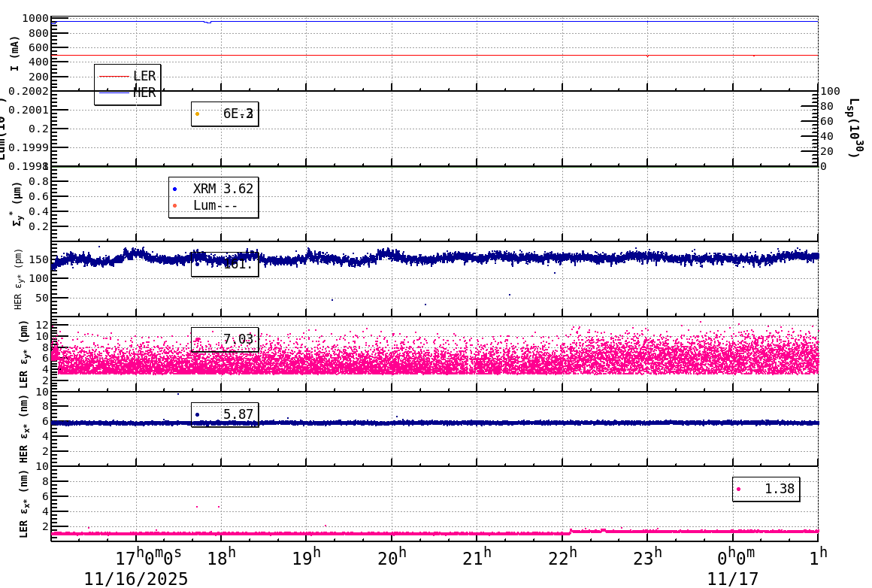This screenshot has width=872, height=588.
Task: Click the Lsp(10^30) right axis title
Action: click(x=854, y=128)
